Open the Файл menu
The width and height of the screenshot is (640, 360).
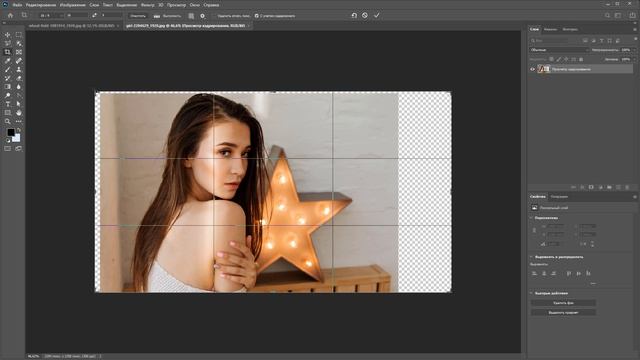click(17, 5)
